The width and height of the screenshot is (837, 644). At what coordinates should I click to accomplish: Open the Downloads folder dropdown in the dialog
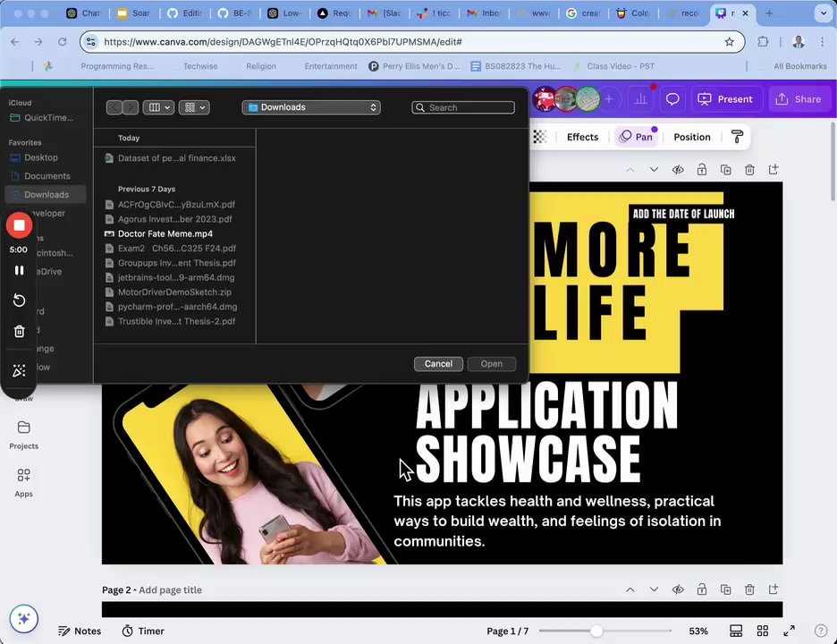pos(311,107)
